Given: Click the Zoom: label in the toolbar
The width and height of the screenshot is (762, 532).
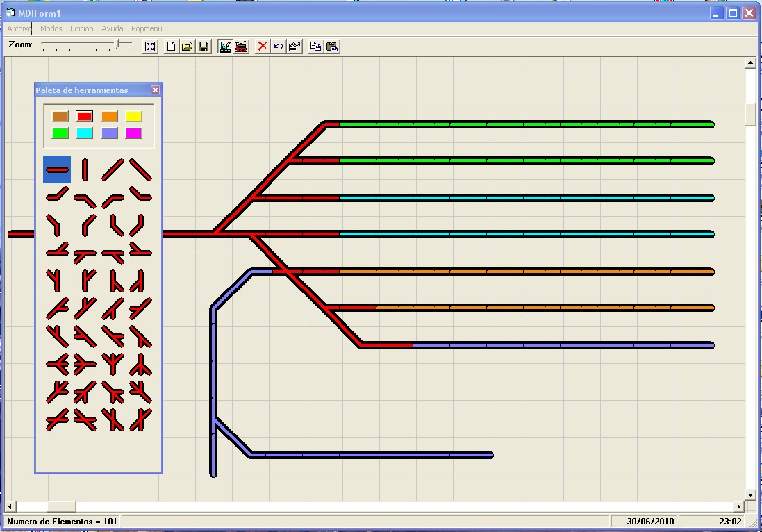Looking at the screenshot, I should click(x=20, y=44).
